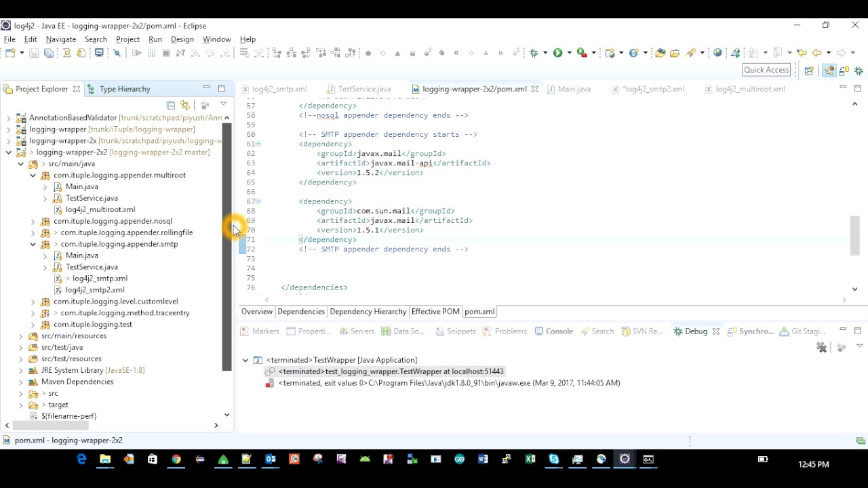This screenshot has width=868, height=488.
Task: Close the logging-wrapper-2x2/pom.xml editor tab
Action: 534,89
